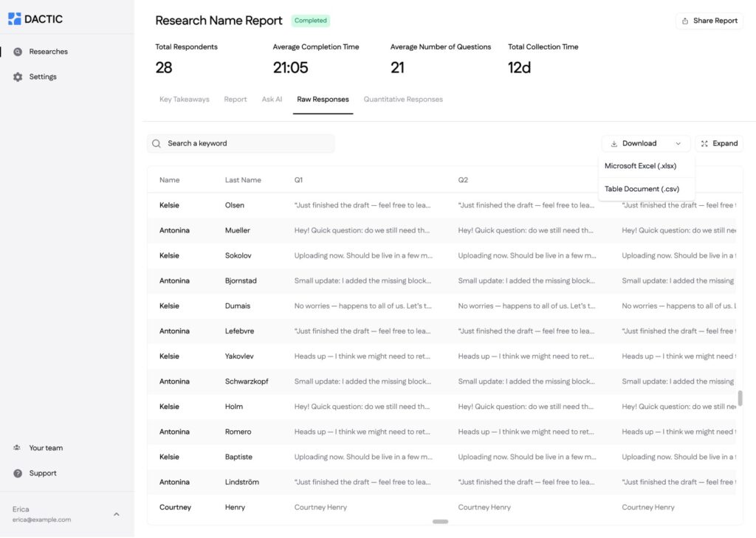Image resolution: width=756 pixels, height=538 pixels.
Task: Open Researches from the sidebar icon
Action: click(x=18, y=52)
